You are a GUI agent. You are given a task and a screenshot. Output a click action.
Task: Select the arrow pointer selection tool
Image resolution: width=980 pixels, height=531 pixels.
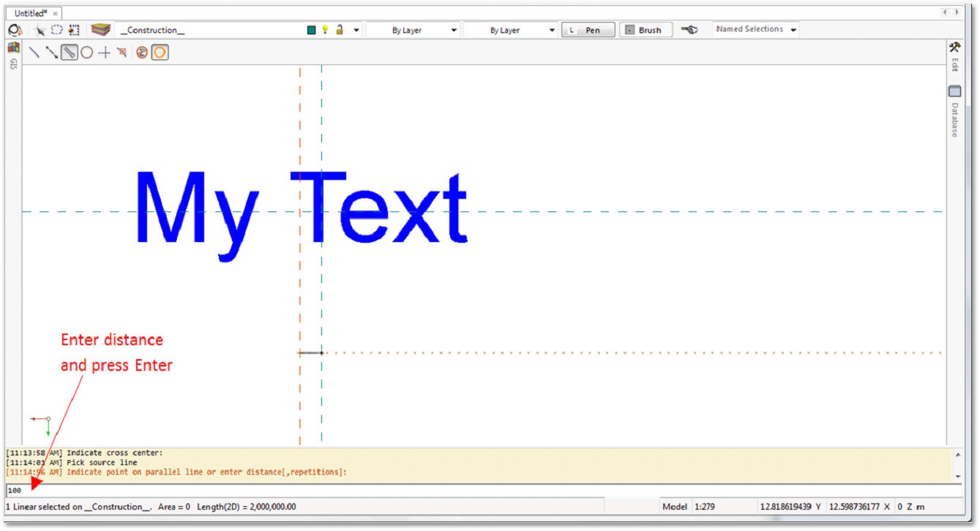coord(40,30)
